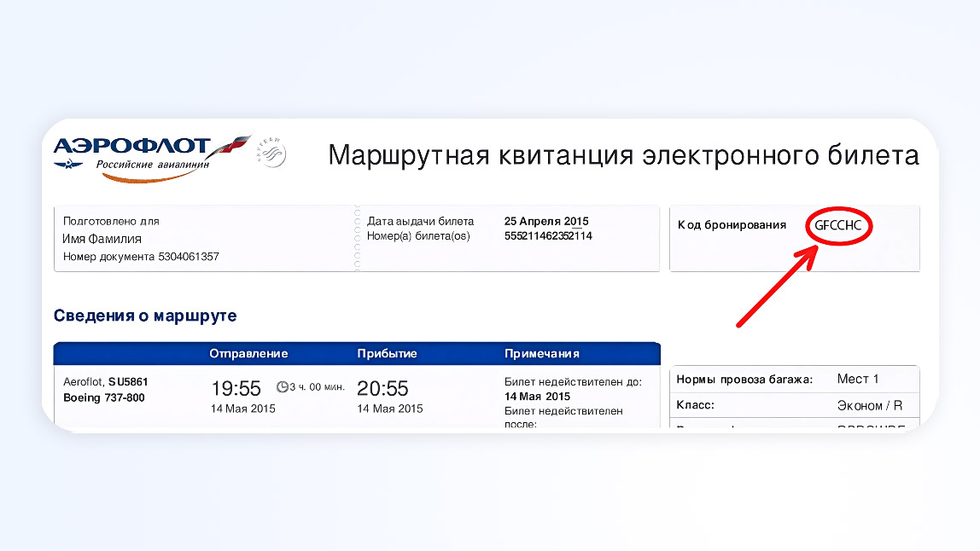The width and height of the screenshot is (980, 551).
Task: Click the Прибытие column header
Action: (387, 354)
